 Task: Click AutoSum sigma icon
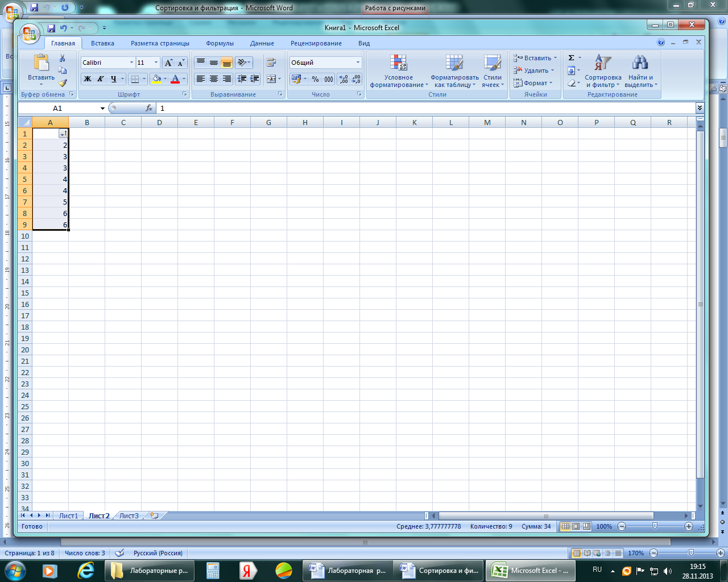pyautogui.click(x=572, y=58)
